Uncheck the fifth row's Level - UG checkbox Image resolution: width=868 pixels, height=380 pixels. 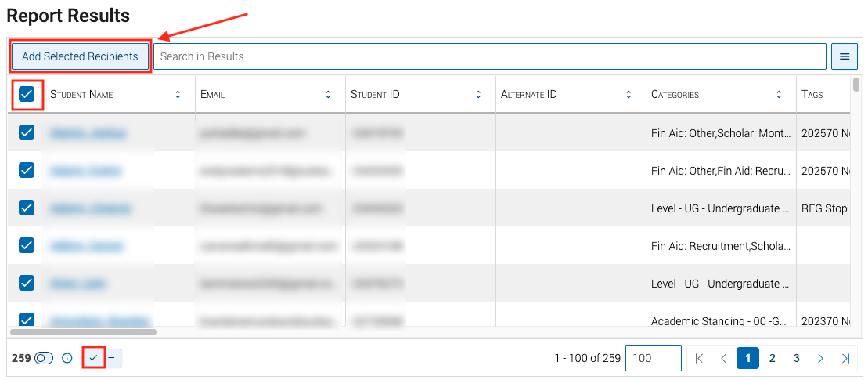27,283
